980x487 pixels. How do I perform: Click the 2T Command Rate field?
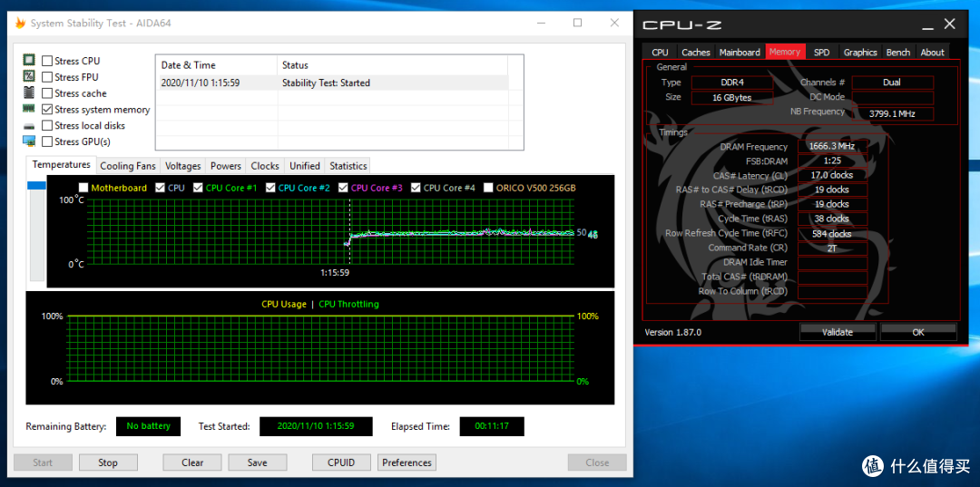(832, 248)
